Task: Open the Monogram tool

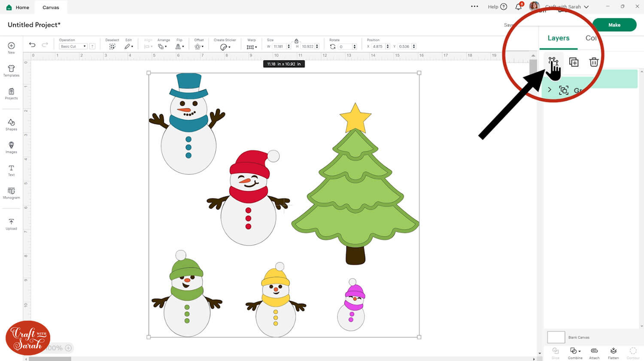Action: tap(11, 193)
